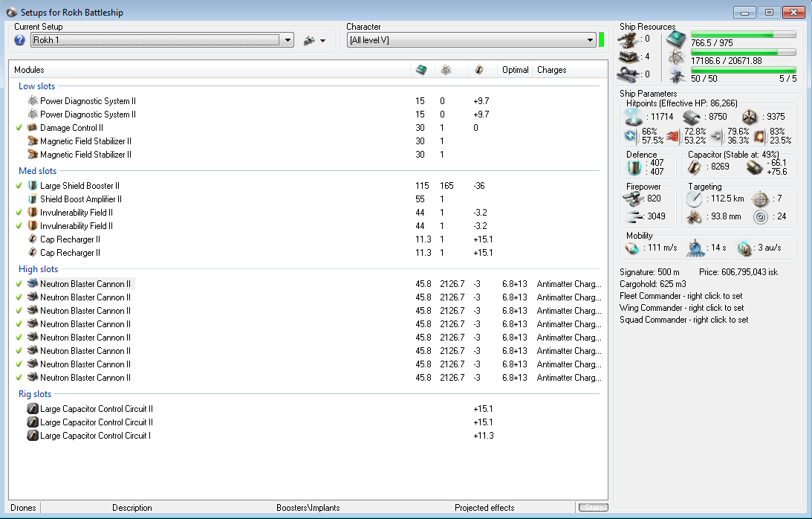Click the Price: 606,795,043 isk text
The width and height of the screenshot is (812, 519).
click(x=738, y=272)
